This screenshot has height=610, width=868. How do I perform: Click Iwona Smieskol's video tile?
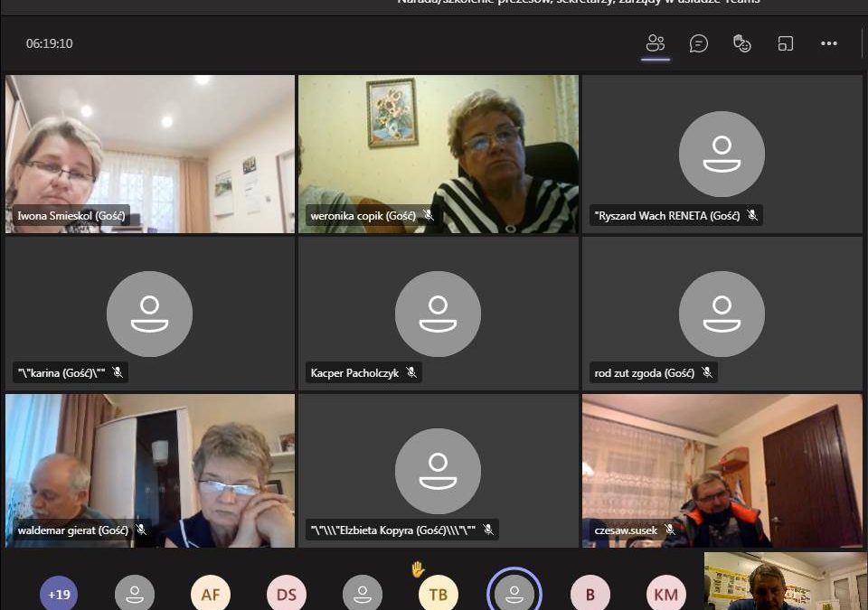coord(150,154)
